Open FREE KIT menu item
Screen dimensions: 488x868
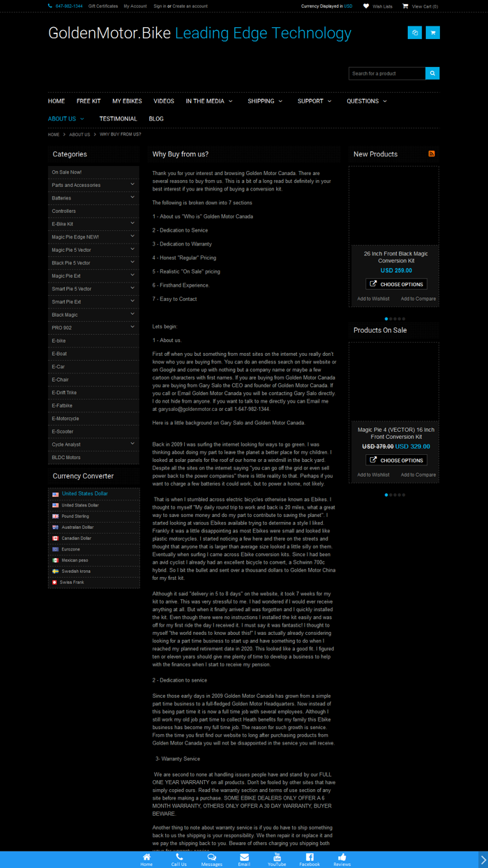[x=89, y=101]
